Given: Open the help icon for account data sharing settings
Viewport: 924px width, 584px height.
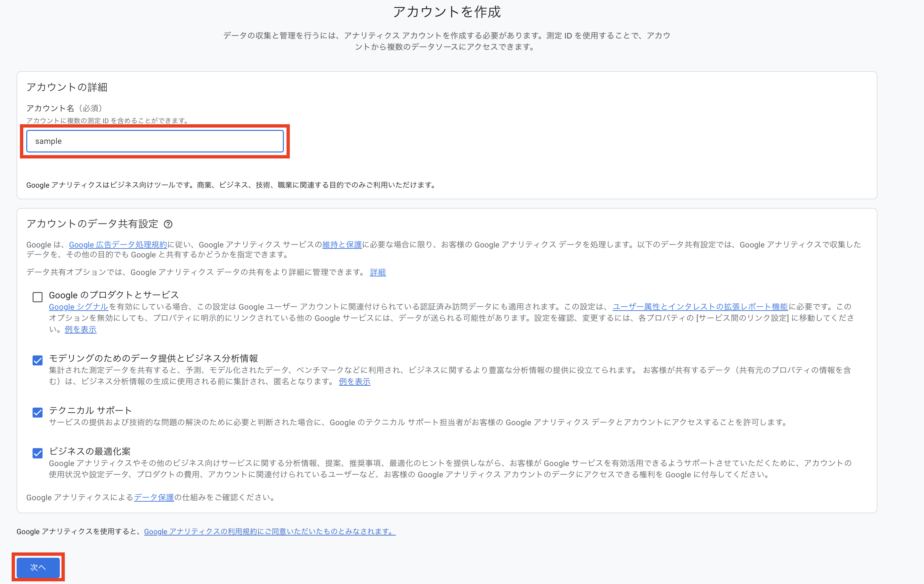Looking at the screenshot, I should tap(169, 224).
